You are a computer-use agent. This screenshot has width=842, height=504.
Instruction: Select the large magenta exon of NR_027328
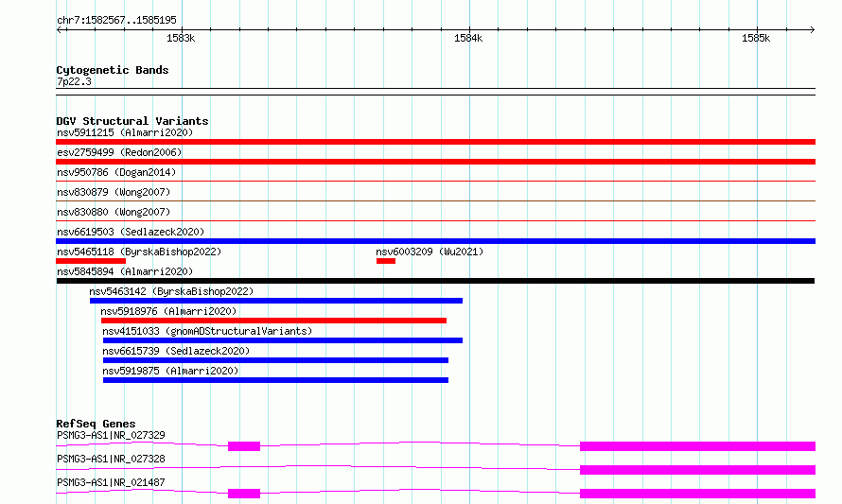pos(697,470)
